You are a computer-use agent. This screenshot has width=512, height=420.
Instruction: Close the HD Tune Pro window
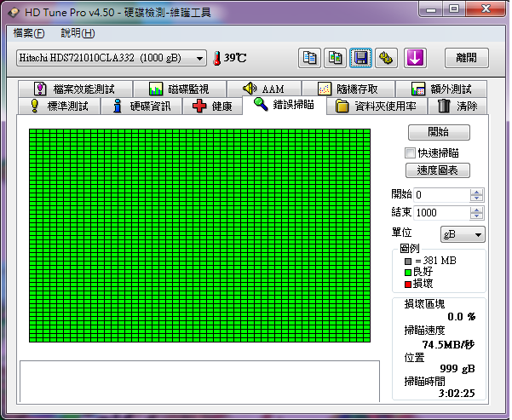486,9
